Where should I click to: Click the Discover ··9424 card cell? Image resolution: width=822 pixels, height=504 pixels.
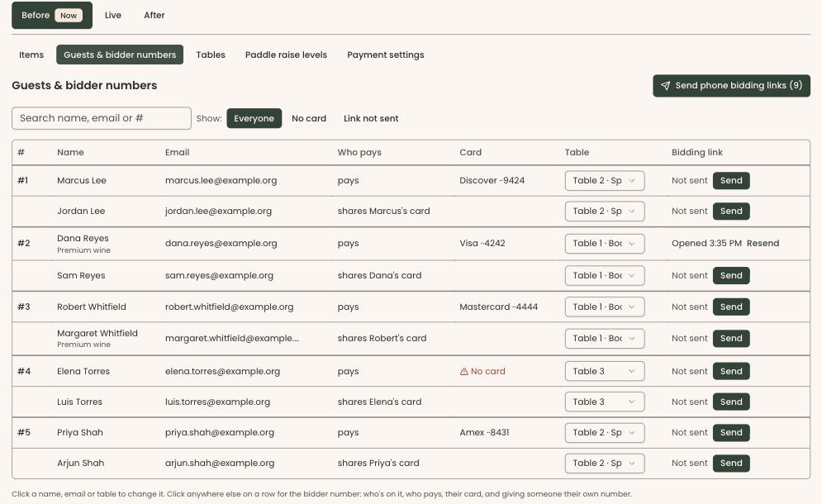point(492,180)
